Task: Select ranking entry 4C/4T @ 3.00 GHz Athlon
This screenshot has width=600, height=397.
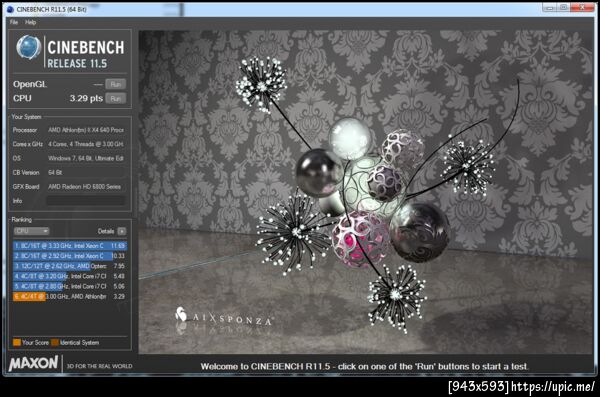Action: point(70,296)
